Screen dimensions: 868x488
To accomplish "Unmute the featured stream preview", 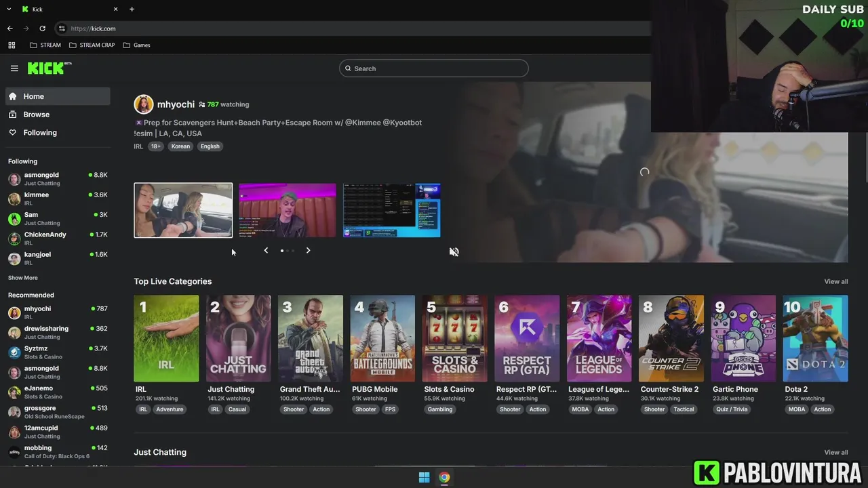I will 454,251.
